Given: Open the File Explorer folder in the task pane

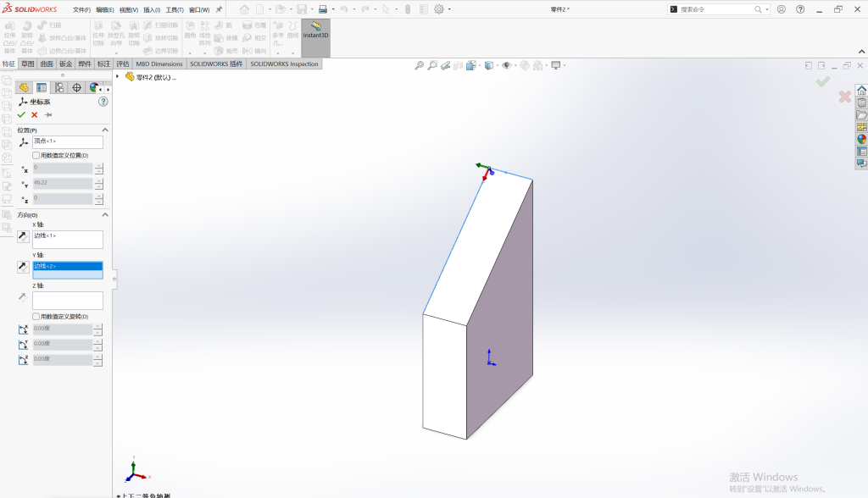Looking at the screenshot, I should (861, 114).
